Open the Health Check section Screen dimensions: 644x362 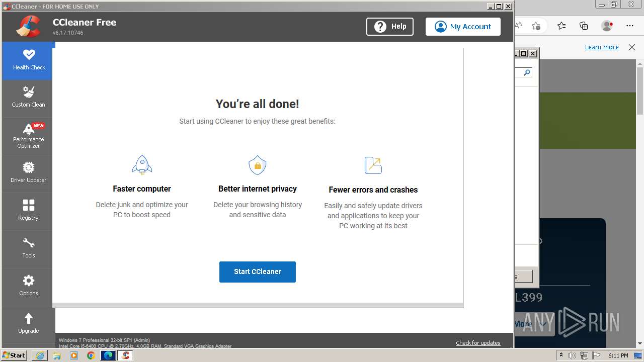pos(29,61)
